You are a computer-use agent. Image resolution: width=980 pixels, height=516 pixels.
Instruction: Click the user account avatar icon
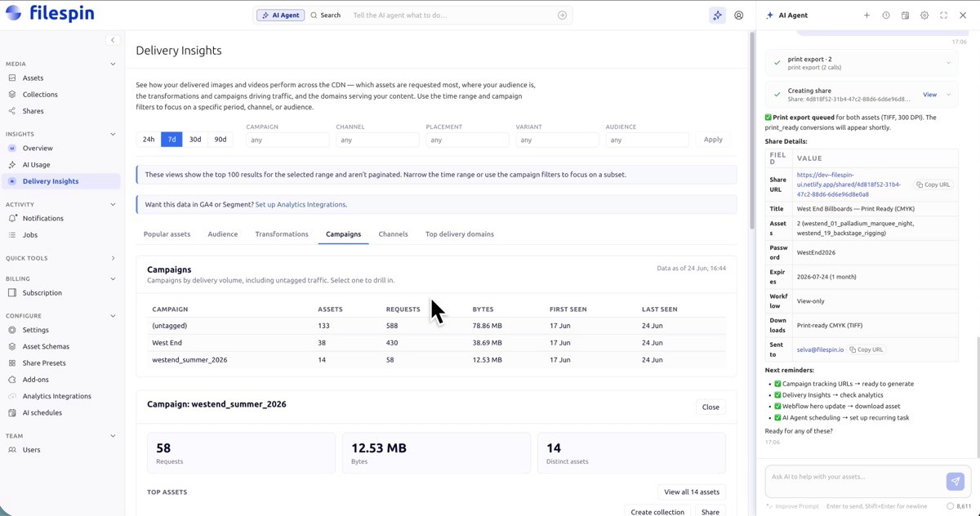click(x=739, y=16)
